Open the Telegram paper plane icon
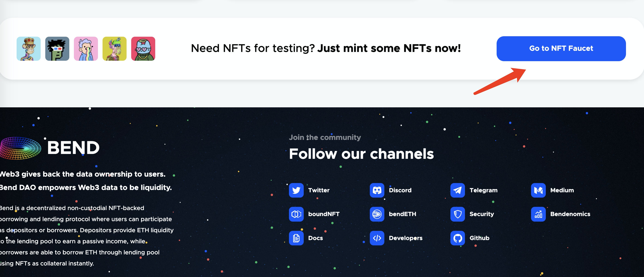This screenshot has height=277, width=644. click(457, 190)
